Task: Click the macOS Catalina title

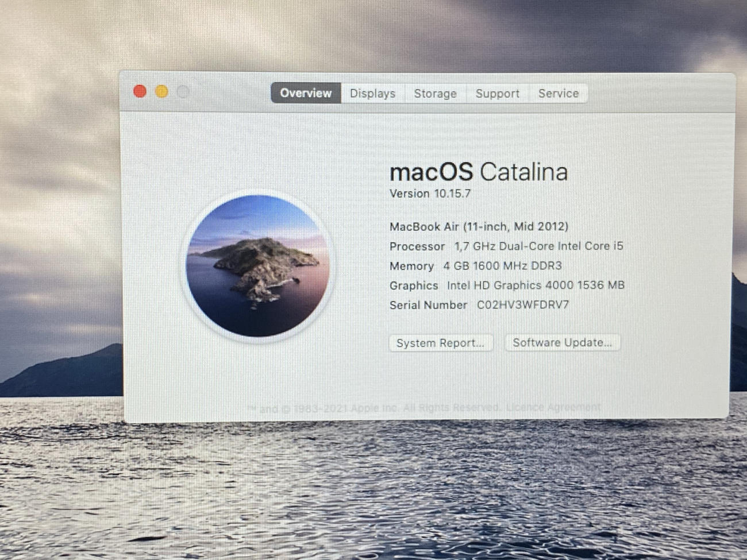Action: point(478,172)
